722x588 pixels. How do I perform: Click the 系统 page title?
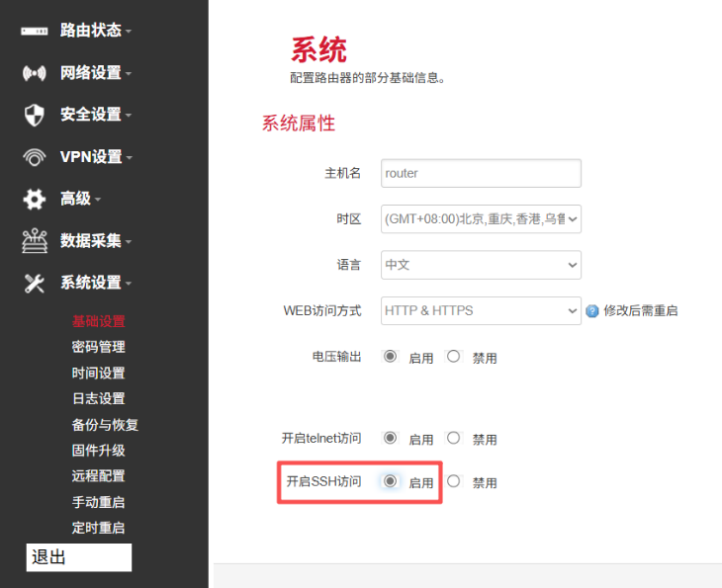point(318,49)
